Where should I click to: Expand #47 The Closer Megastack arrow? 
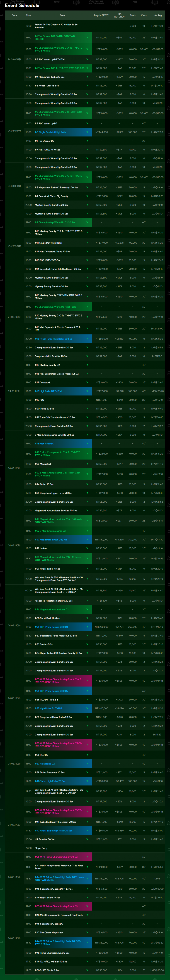click(x=87, y=932)
